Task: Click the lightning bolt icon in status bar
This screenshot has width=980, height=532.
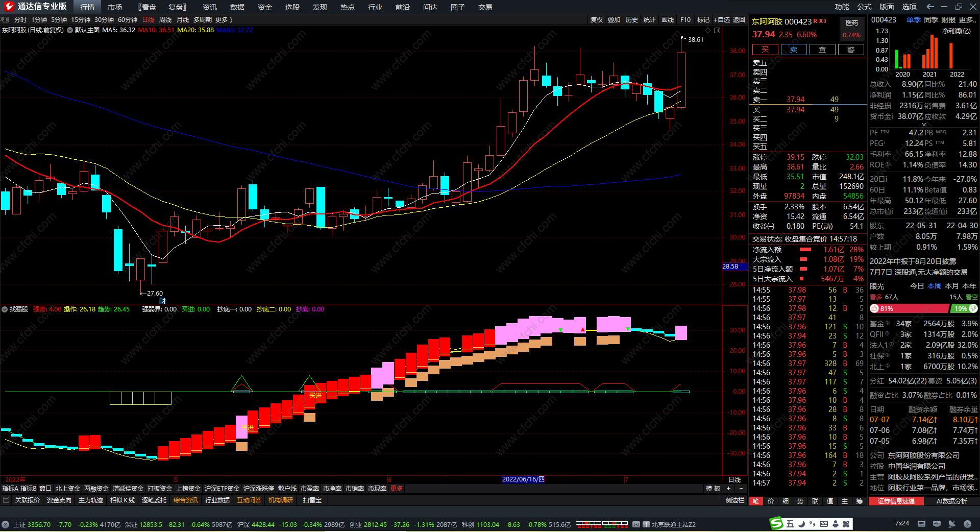Action: (x=967, y=524)
